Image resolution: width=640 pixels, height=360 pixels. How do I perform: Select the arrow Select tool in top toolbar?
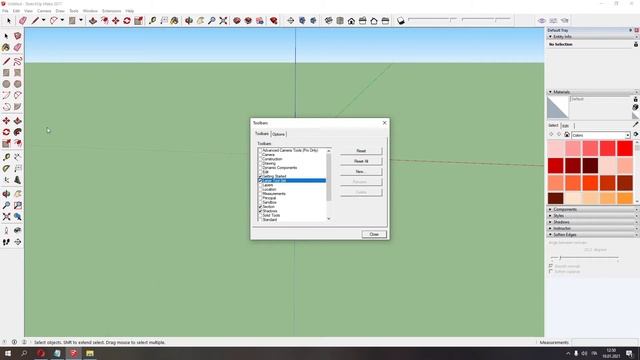click(9, 20)
